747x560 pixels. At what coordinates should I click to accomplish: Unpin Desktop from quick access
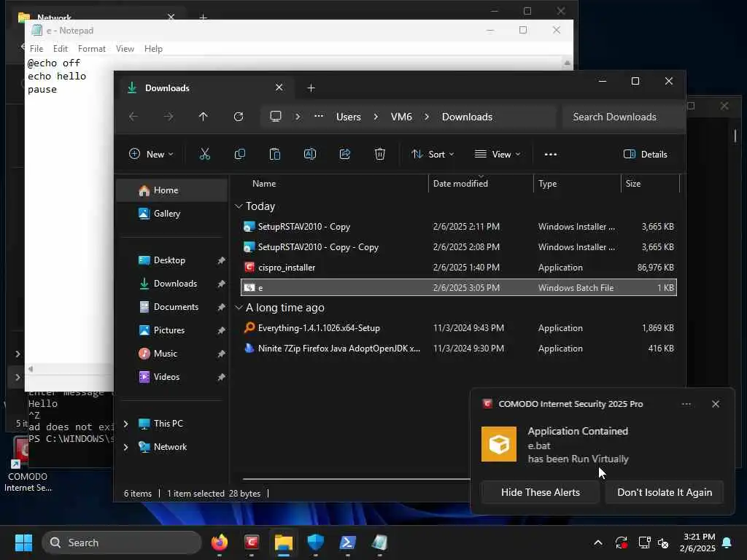pos(221,260)
